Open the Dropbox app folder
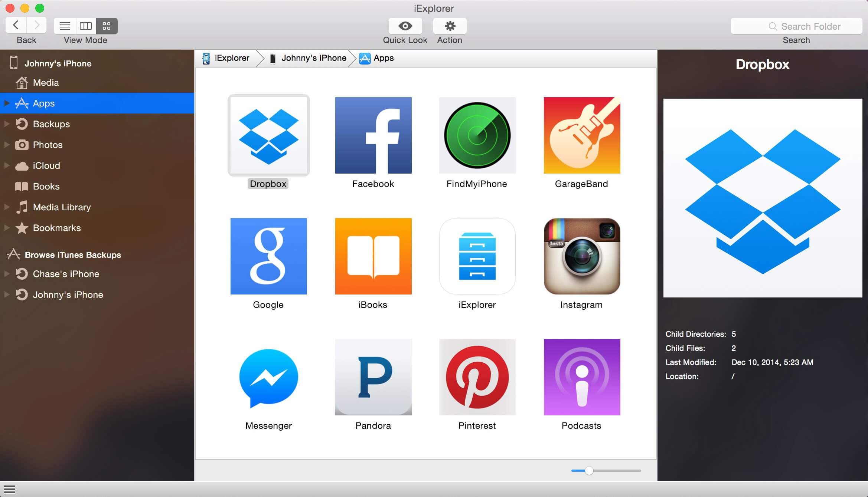This screenshot has width=868, height=497. pyautogui.click(x=268, y=135)
